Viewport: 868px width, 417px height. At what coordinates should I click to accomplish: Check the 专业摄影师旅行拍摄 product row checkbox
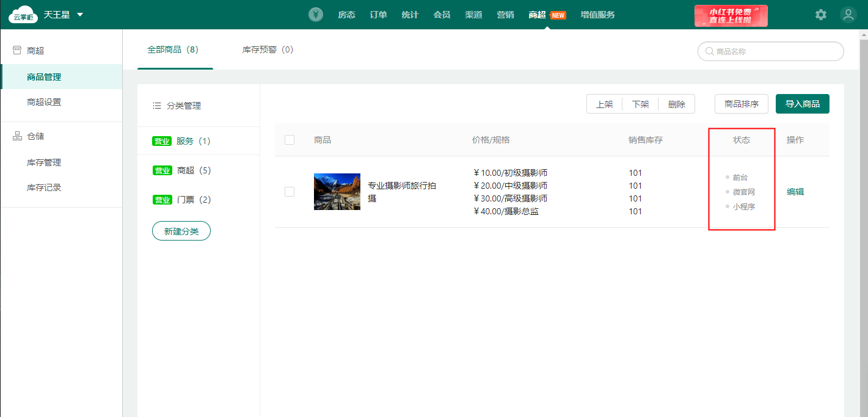290,192
